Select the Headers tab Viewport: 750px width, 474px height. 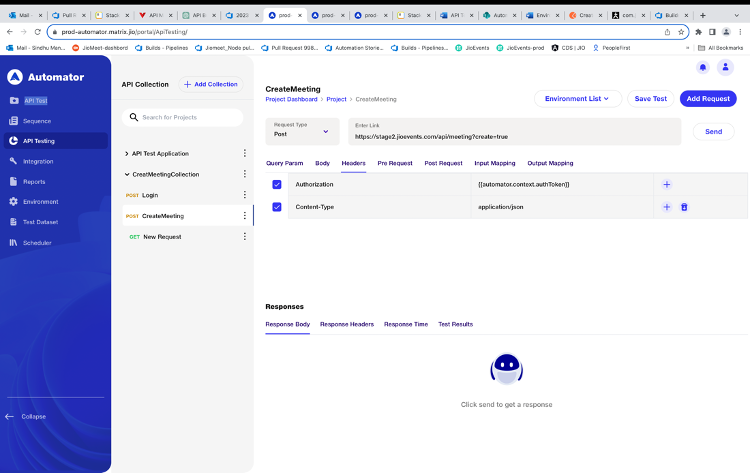[353, 163]
